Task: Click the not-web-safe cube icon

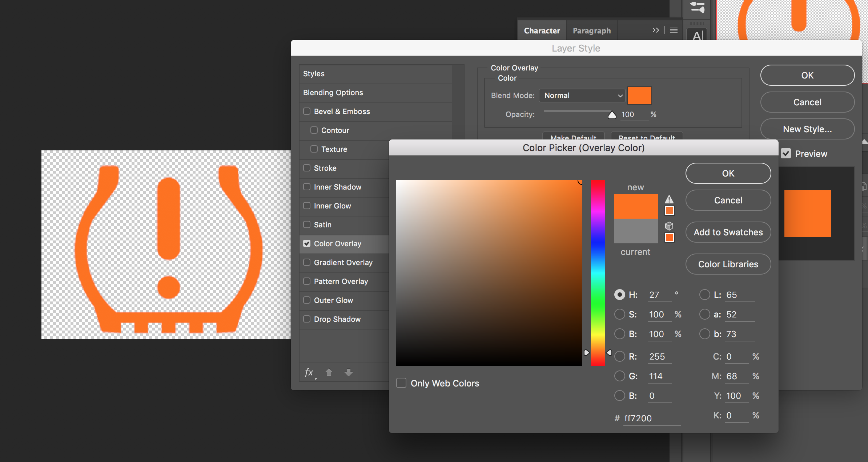Action: click(x=669, y=226)
